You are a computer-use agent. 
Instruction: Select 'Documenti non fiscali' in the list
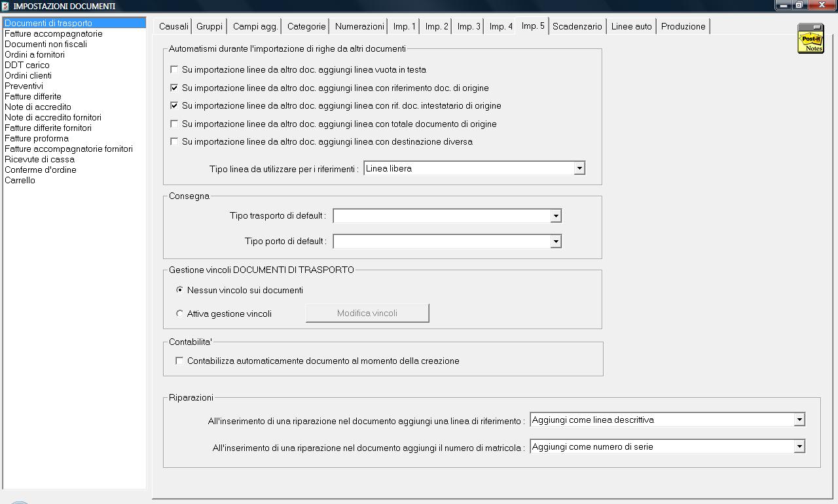[x=75, y=44]
